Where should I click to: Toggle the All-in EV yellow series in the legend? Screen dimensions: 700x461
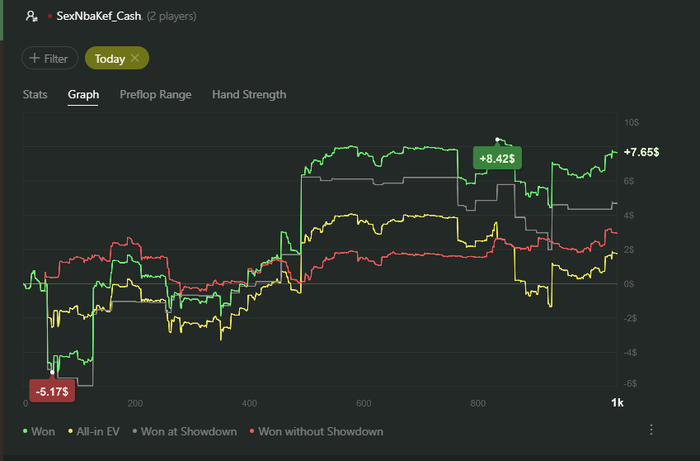pyautogui.click(x=94, y=432)
